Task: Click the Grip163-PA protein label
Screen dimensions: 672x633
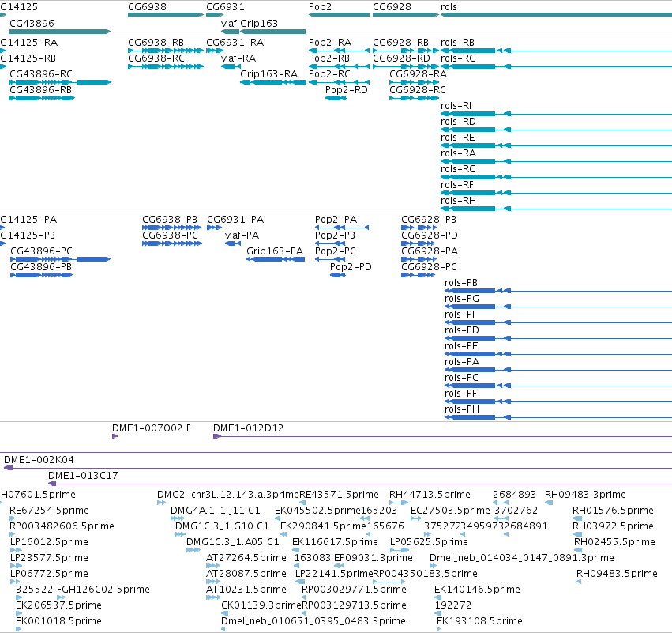Action: (275, 251)
